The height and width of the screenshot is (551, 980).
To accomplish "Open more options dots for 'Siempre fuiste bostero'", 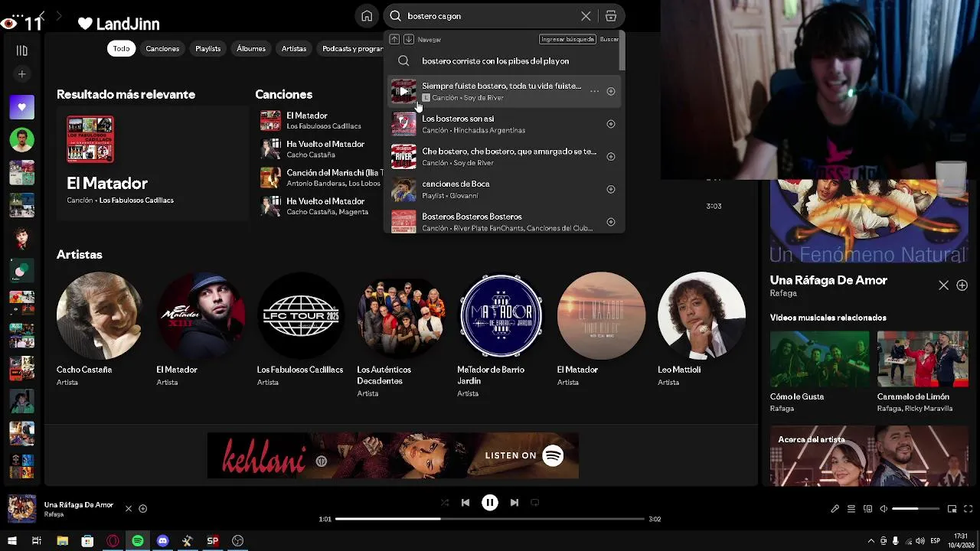I will pyautogui.click(x=594, y=91).
